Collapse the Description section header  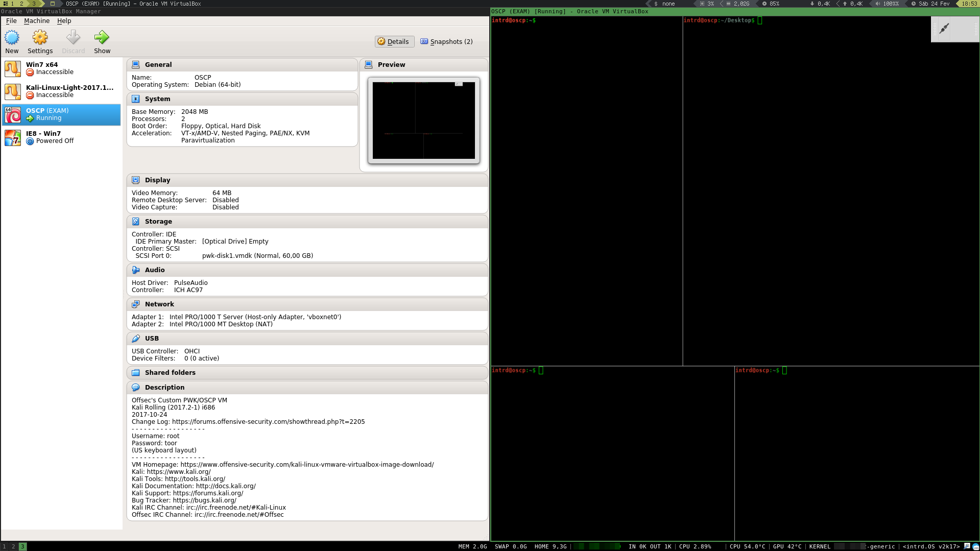pos(307,388)
